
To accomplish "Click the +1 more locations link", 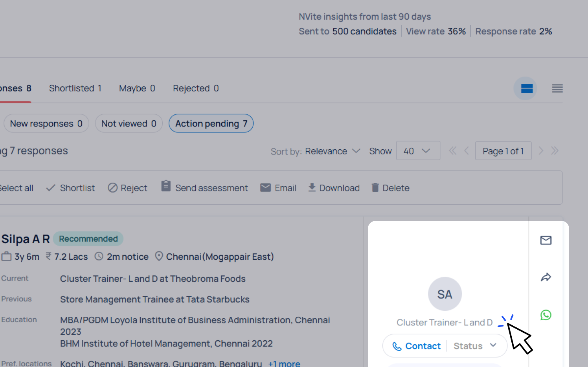I will click(284, 363).
